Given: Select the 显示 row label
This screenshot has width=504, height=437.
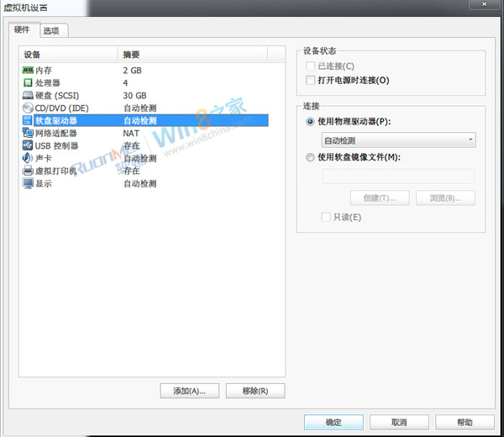Looking at the screenshot, I should pyautogui.click(x=44, y=183).
